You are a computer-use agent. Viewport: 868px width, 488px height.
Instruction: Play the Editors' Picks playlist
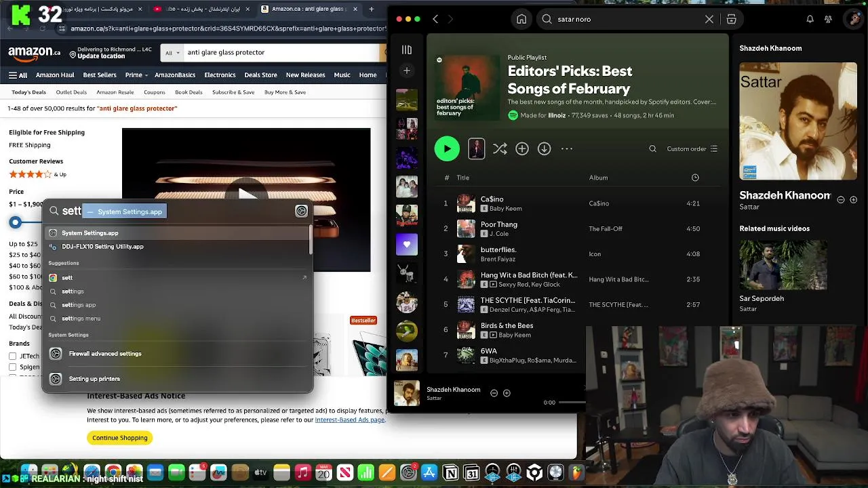point(447,148)
